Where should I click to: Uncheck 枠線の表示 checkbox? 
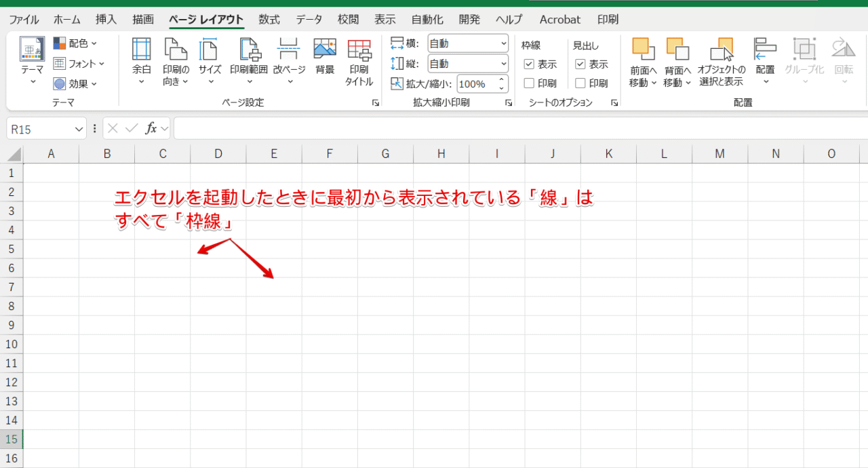tap(530, 64)
